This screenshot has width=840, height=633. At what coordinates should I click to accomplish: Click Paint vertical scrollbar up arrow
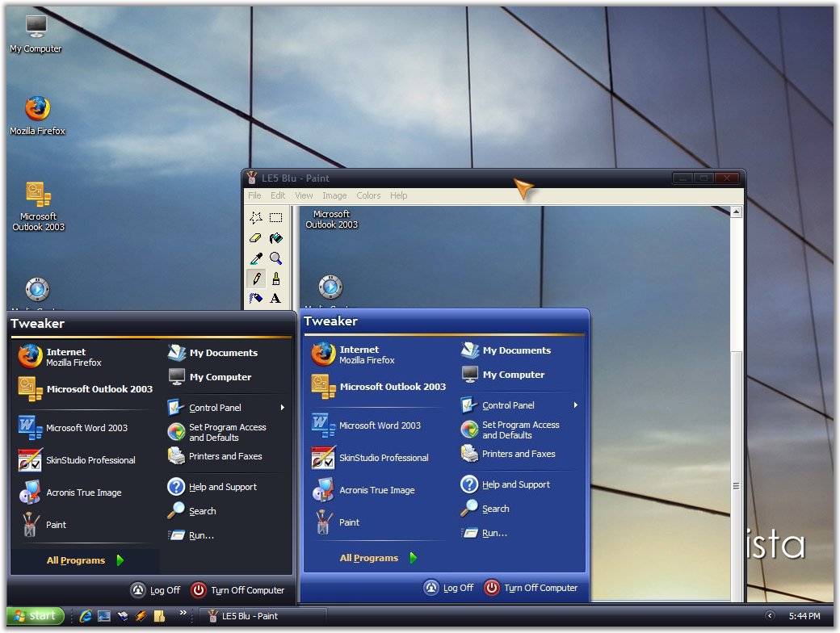(737, 212)
